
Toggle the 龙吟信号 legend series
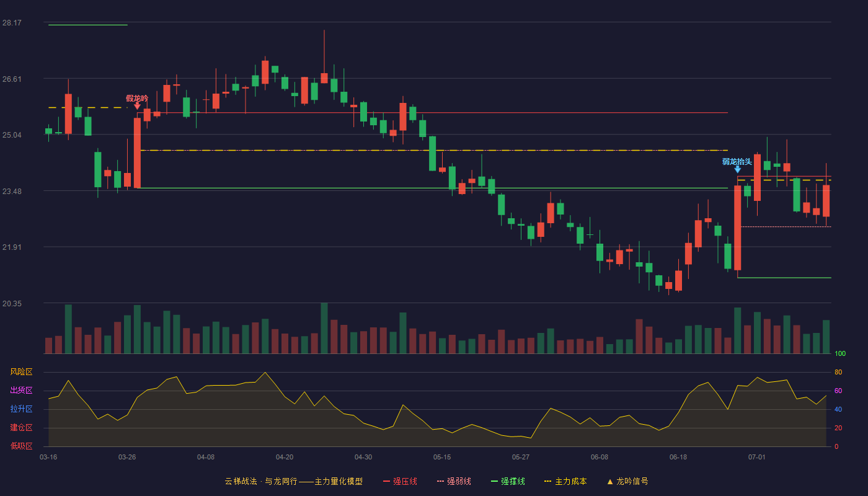(627, 481)
